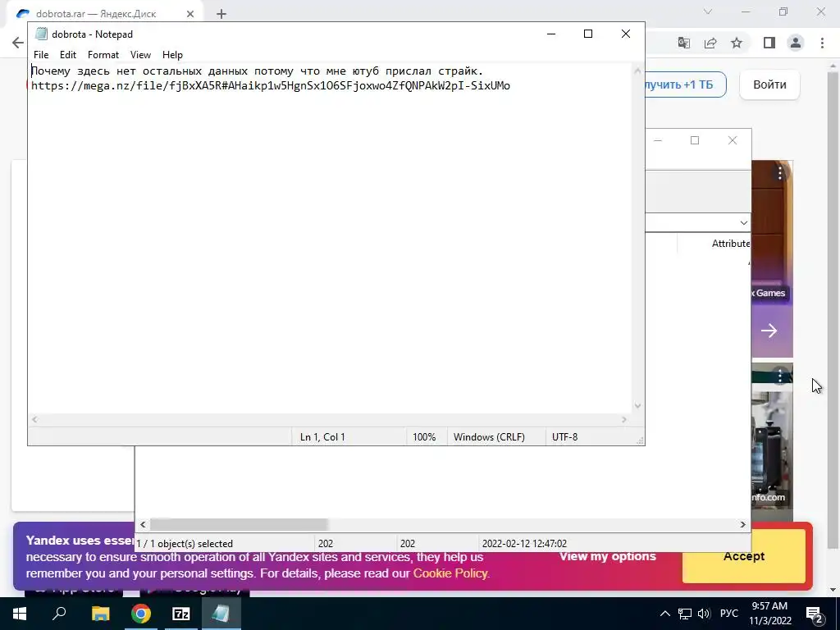
Task: Open File Explorer from taskbar
Action: (100, 614)
